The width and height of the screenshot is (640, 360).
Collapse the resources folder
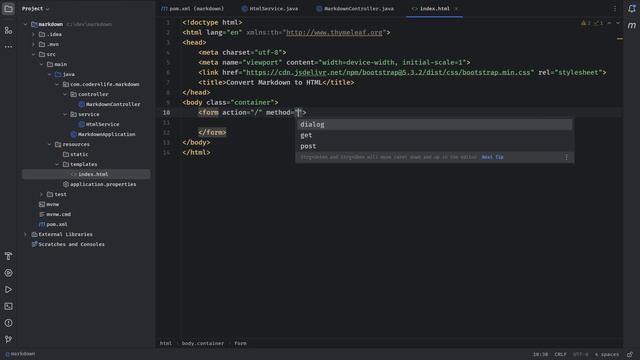(x=49, y=144)
